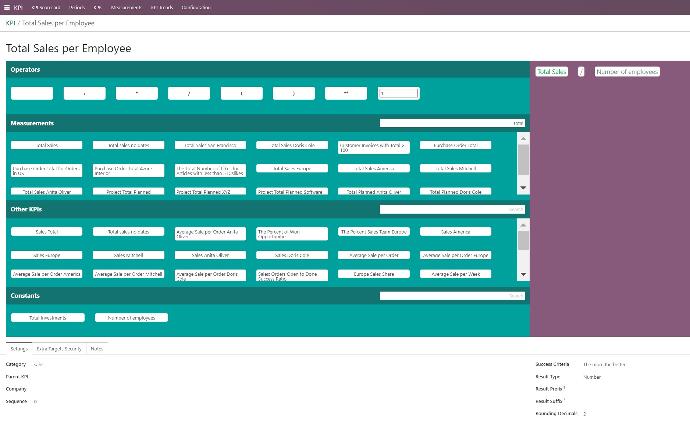This screenshot has height=428, width=690.
Task: Add Average Sale per Order Europe KPI
Action: click(455, 255)
